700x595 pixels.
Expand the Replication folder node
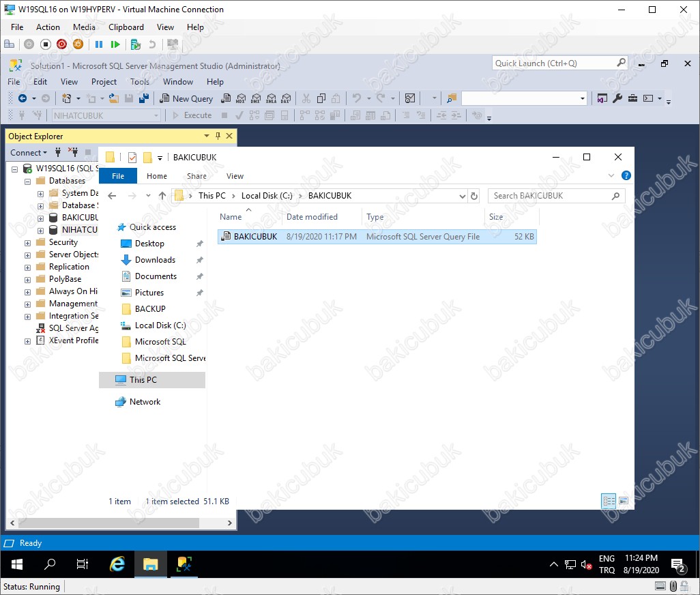pyautogui.click(x=28, y=267)
